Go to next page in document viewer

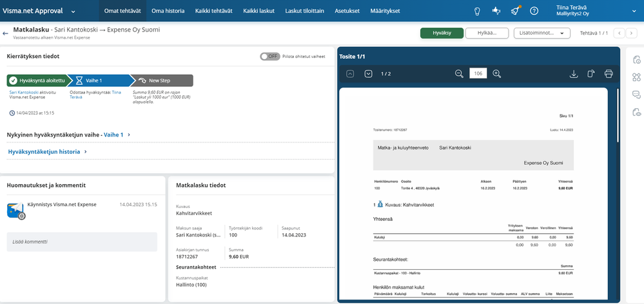[368, 74]
